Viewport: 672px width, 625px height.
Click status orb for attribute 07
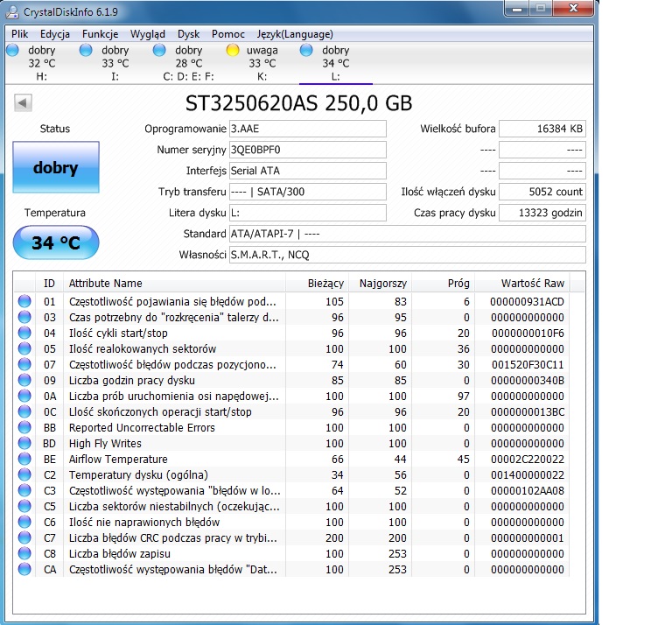24,364
